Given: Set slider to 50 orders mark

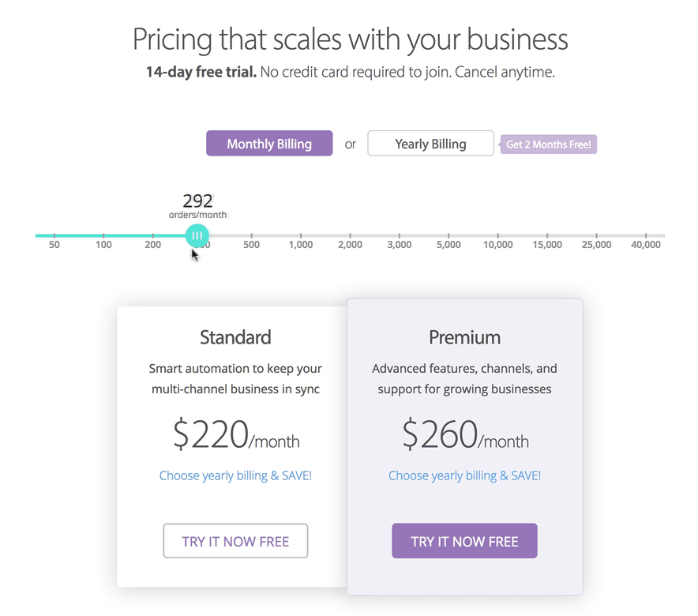Looking at the screenshot, I should click(54, 235).
